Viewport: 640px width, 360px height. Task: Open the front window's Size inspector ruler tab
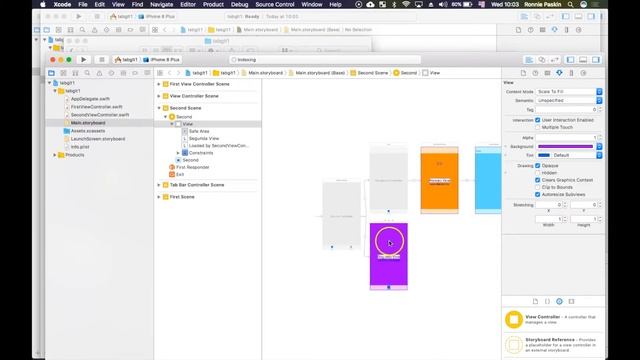pos(571,73)
